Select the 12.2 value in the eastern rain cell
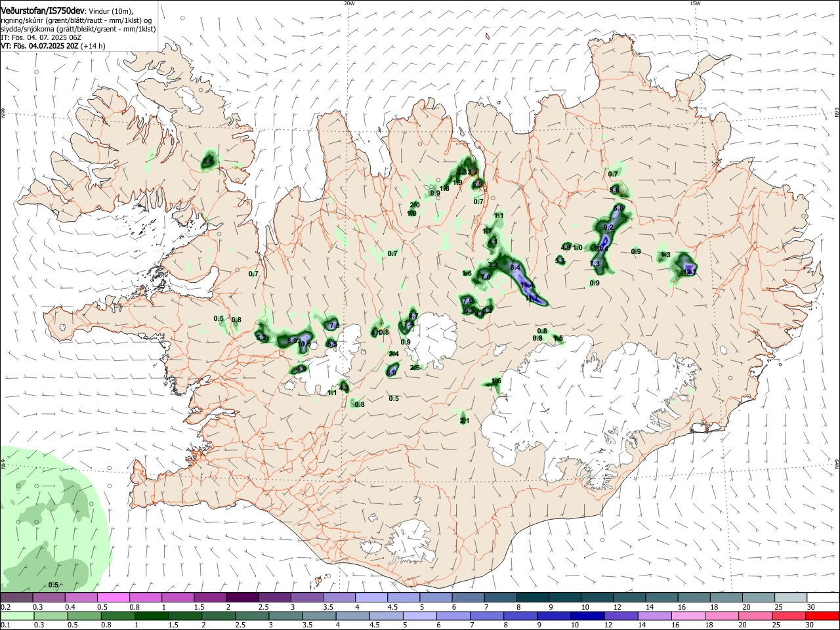 (x=689, y=271)
